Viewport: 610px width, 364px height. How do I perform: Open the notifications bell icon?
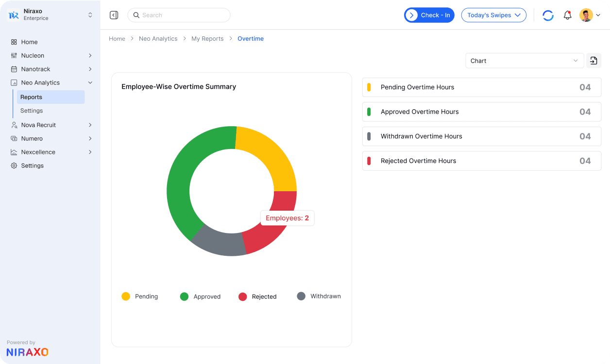(567, 15)
